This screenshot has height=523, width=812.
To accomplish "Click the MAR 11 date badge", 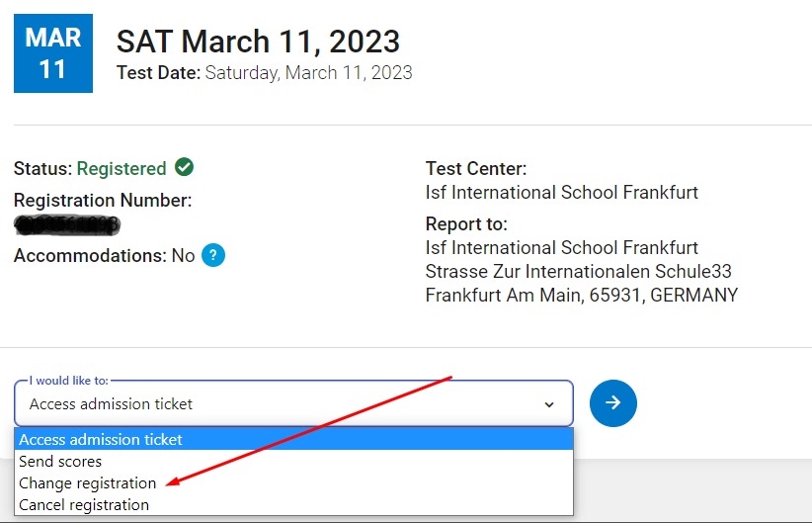I will 53,53.
